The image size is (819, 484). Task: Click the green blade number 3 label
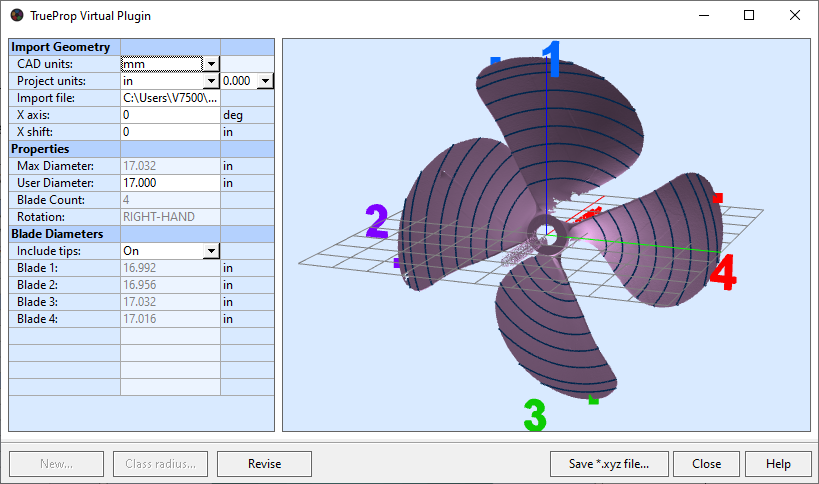coord(535,414)
